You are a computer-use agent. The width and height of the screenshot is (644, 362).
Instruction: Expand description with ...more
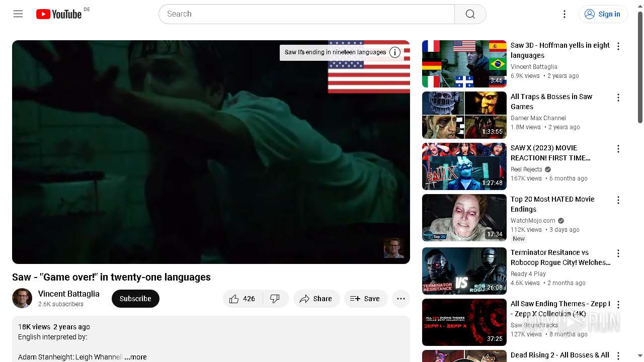point(136,357)
